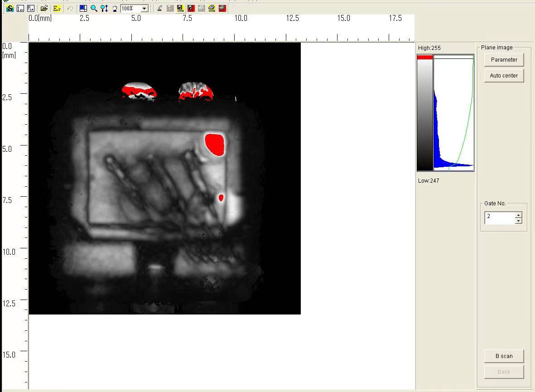Increase Gate No. with up arrow
This screenshot has width=535, height=392.
[x=518, y=215]
